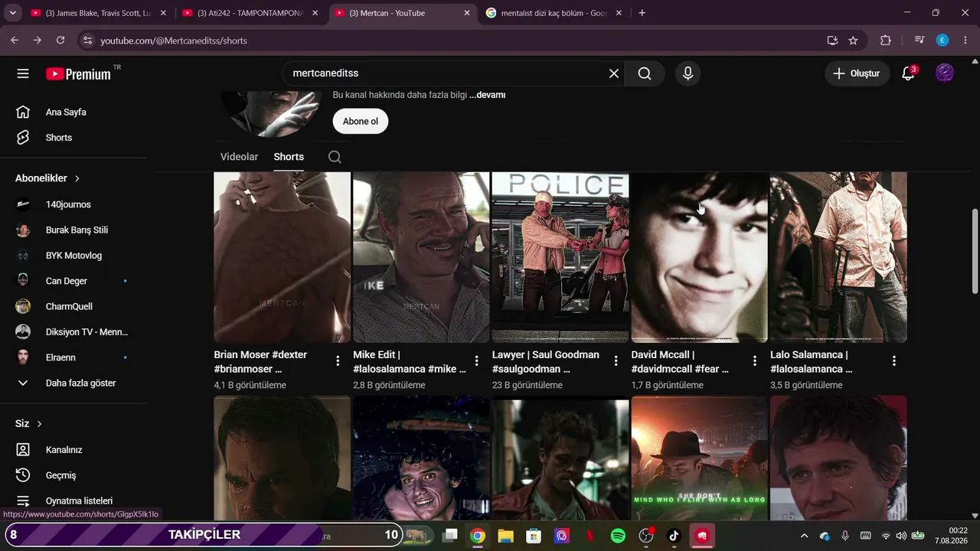980x551 pixels.
Task: Open the notifications bell
Action: (908, 73)
